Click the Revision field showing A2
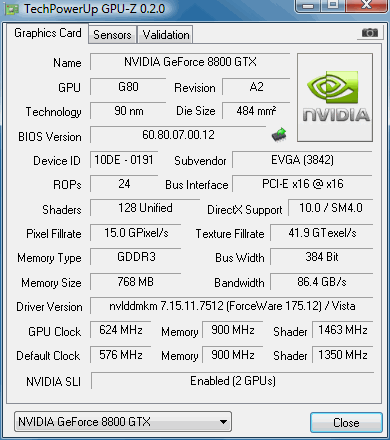 (256, 87)
